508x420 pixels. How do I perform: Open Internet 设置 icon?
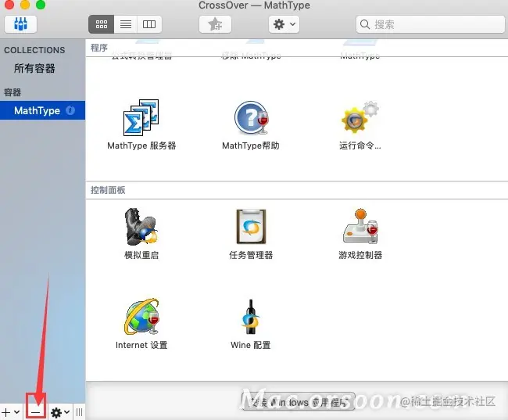[141, 324]
